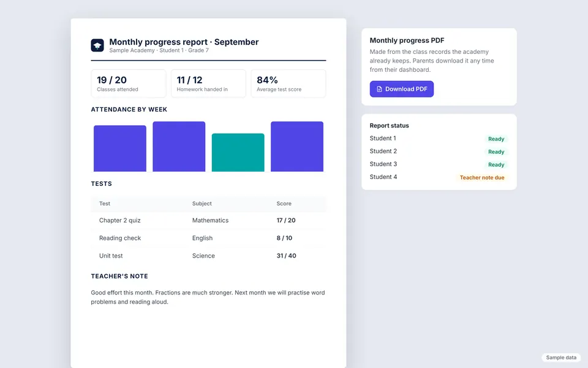Click the 'Score' column header

pyautogui.click(x=284, y=204)
